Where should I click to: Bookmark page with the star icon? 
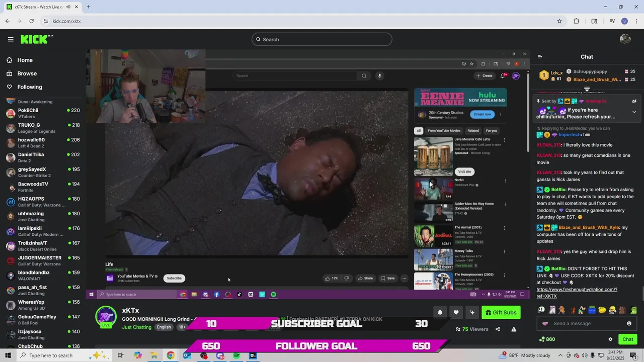coord(559,21)
